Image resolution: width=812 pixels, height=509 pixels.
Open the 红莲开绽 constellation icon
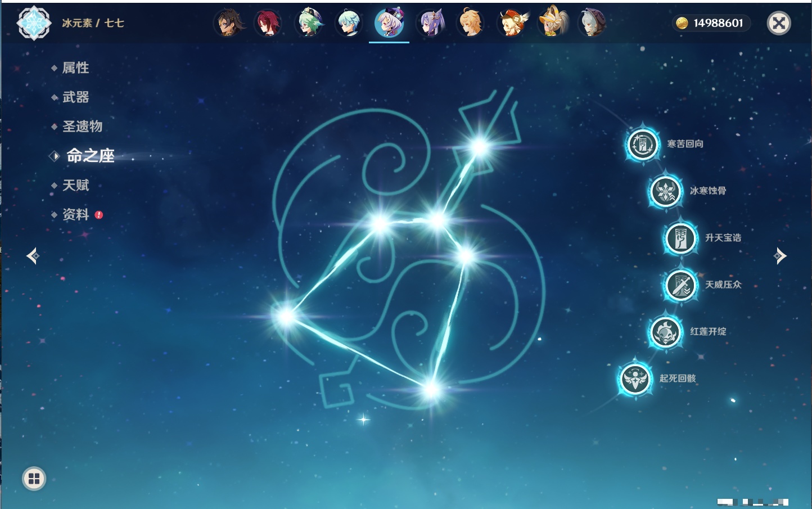coord(666,332)
